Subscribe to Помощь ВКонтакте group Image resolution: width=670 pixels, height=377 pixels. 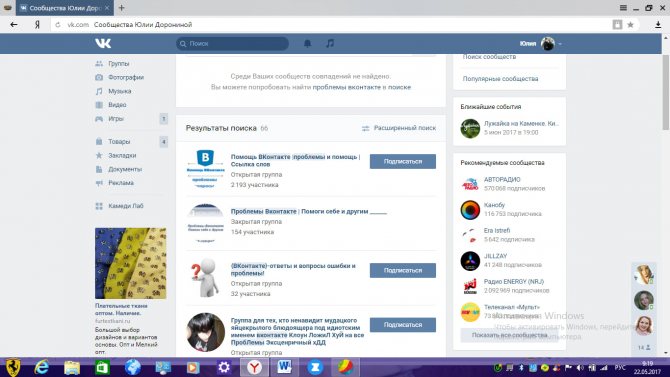pos(403,162)
